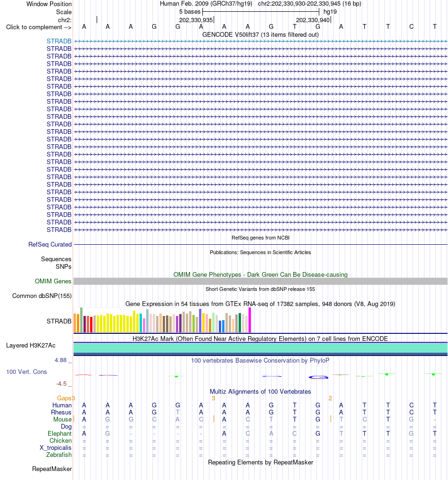The height and width of the screenshot is (480, 448).
Task: Click the Human alignment row label
Action: [x=62, y=405]
